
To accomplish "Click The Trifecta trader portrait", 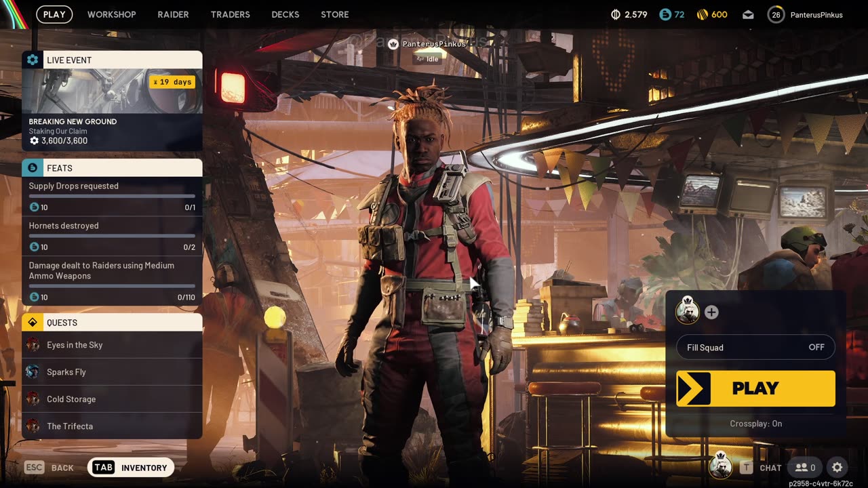I will (33, 426).
